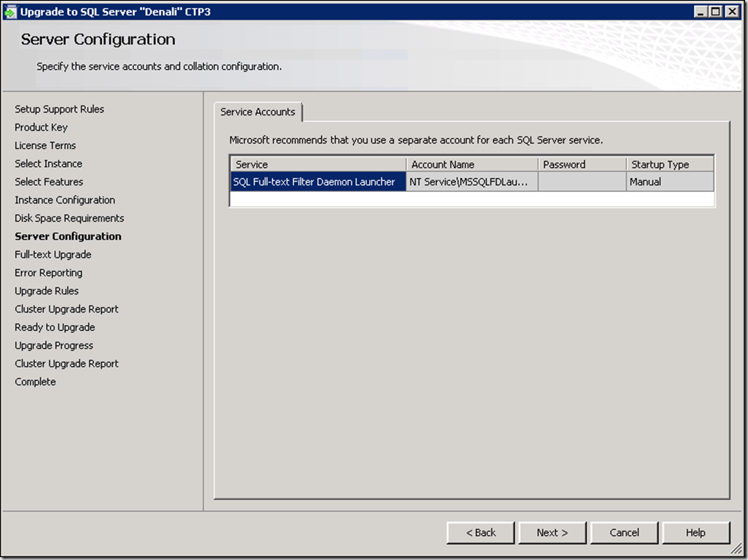The width and height of the screenshot is (748, 560).
Task: Open the Startup Type Manual cell
Action: pyautogui.click(x=669, y=182)
